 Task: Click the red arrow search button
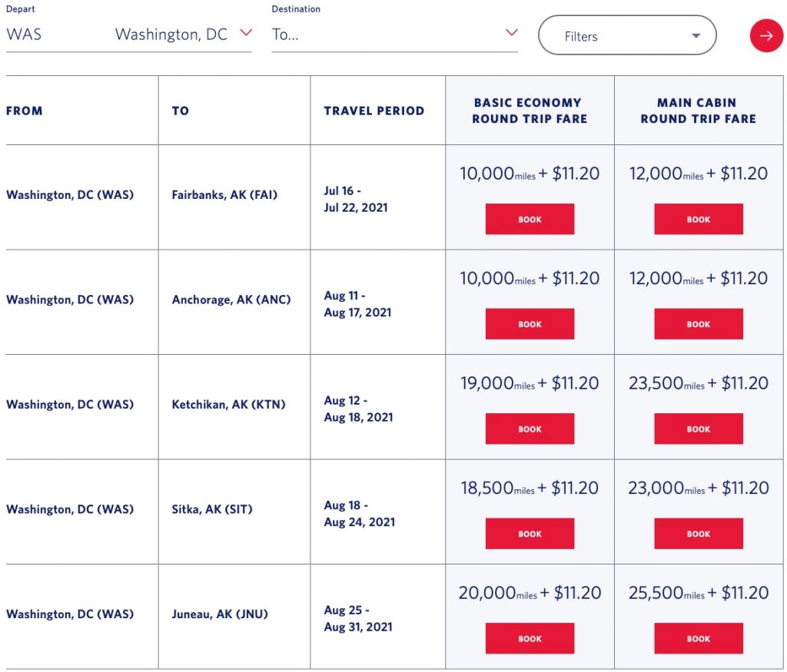(766, 35)
